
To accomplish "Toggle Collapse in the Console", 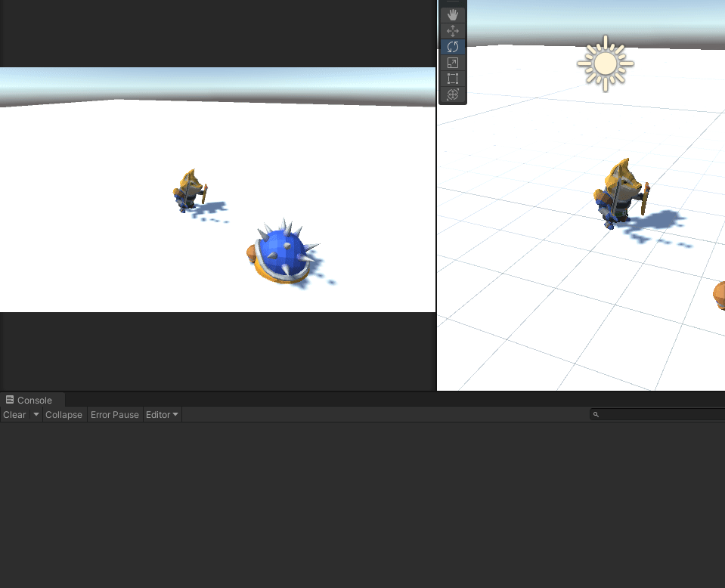I will tap(64, 415).
